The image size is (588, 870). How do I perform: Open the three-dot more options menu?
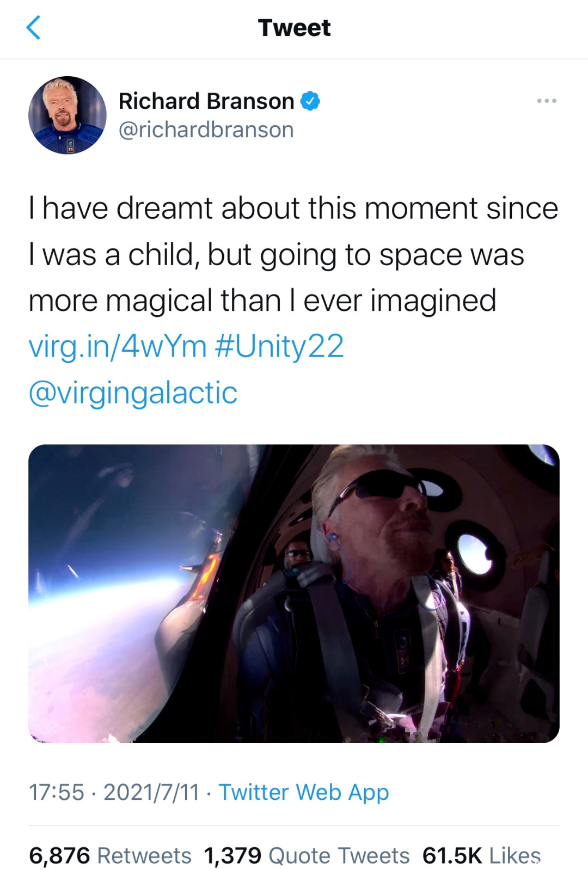click(546, 101)
